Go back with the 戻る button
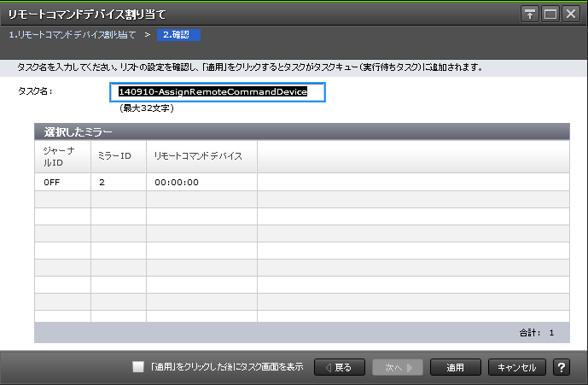This screenshot has width=588, height=385. click(340, 367)
